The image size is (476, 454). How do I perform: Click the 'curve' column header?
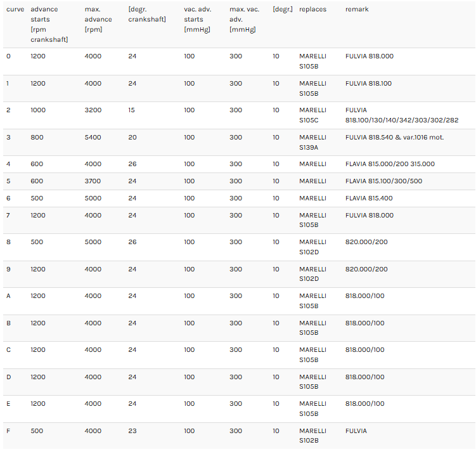point(15,10)
